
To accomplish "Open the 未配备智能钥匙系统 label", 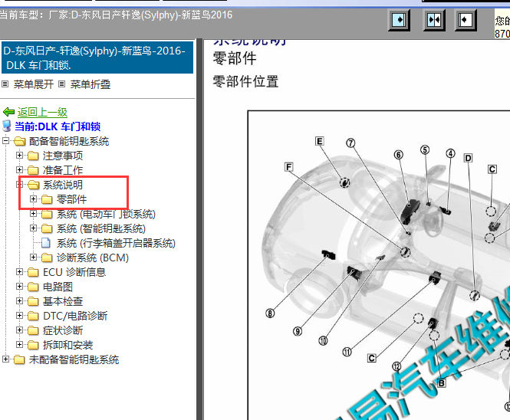I will coord(74,359).
